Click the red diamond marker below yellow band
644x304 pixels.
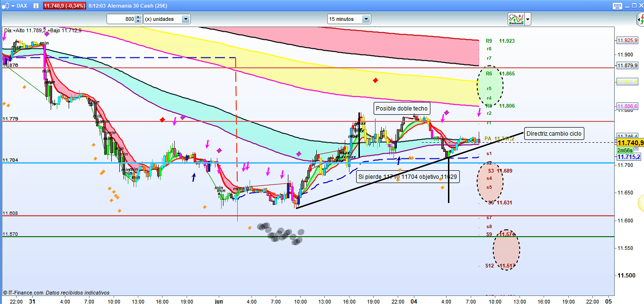[x=376, y=80]
